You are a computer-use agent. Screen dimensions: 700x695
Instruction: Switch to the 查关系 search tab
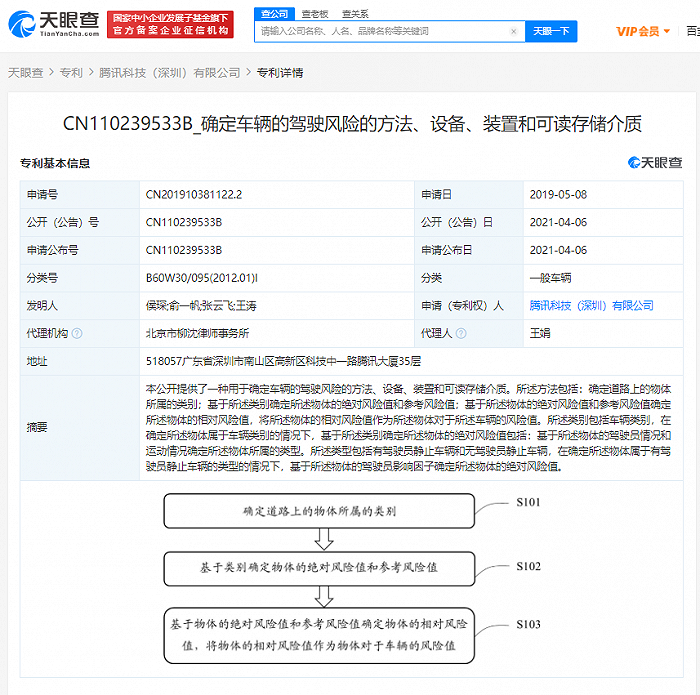[355, 14]
